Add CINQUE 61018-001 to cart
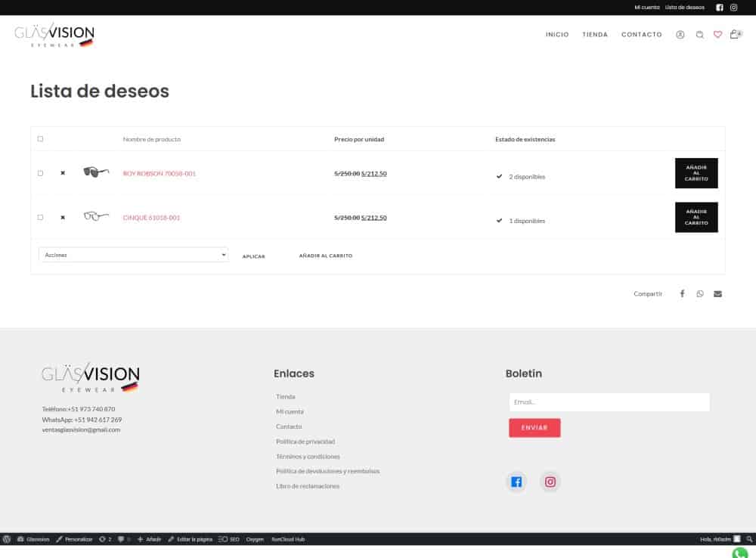The width and height of the screenshot is (756, 558). (x=696, y=218)
